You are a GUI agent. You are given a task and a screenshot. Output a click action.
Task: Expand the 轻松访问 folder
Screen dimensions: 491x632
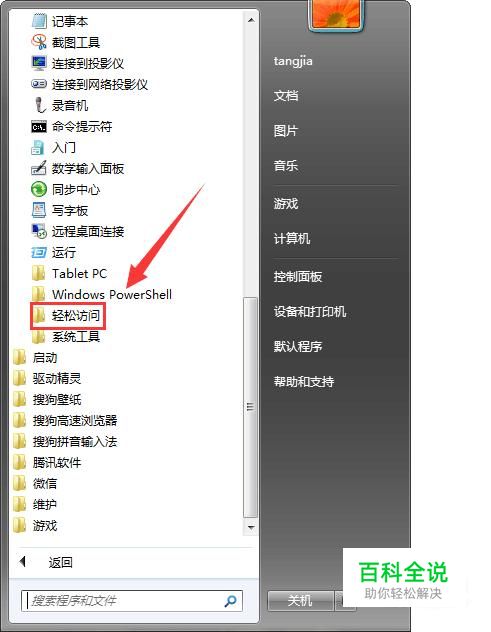tap(67, 315)
